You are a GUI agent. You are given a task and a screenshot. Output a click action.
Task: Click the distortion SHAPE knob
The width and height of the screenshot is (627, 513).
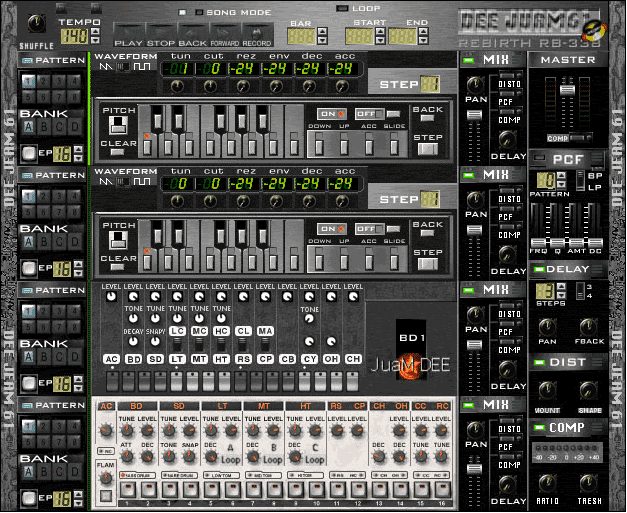(588, 391)
